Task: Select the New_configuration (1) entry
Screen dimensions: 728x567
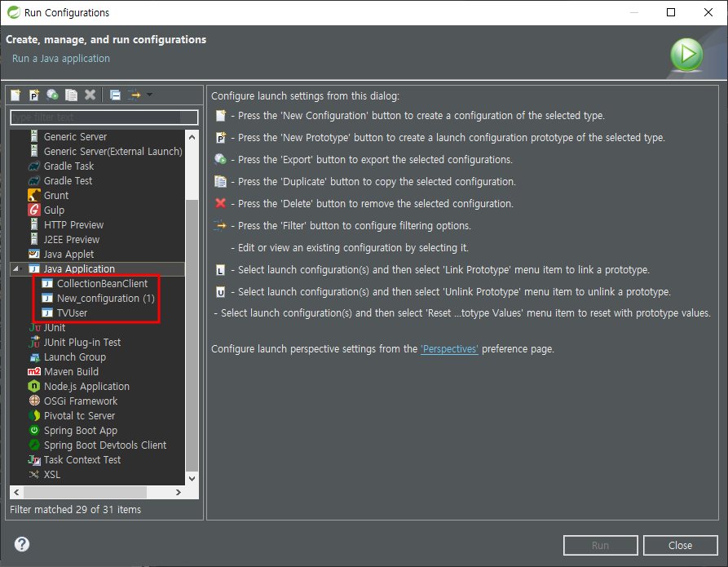Action: [106, 299]
